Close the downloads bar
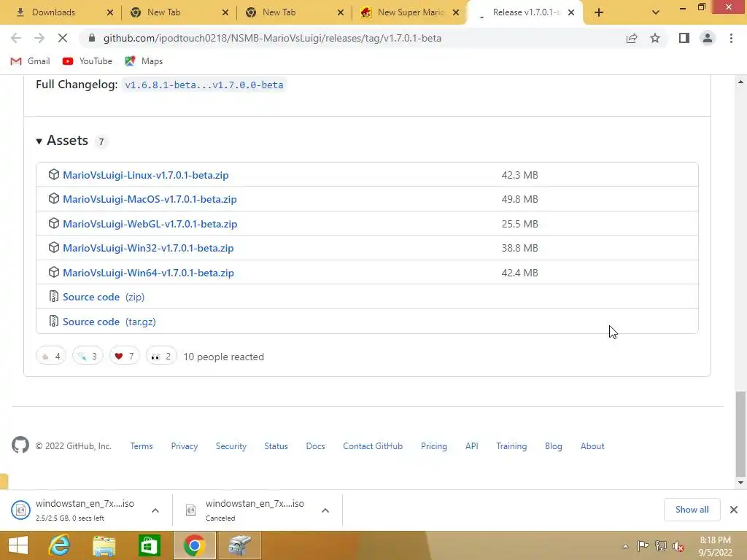This screenshot has height=560, width=747. pos(734,510)
